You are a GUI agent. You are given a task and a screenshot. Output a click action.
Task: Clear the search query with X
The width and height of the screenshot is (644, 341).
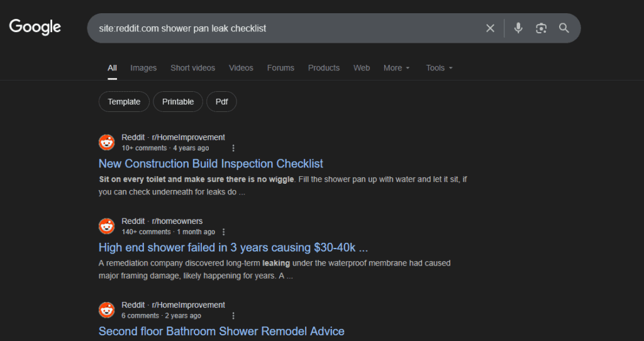pyautogui.click(x=490, y=28)
